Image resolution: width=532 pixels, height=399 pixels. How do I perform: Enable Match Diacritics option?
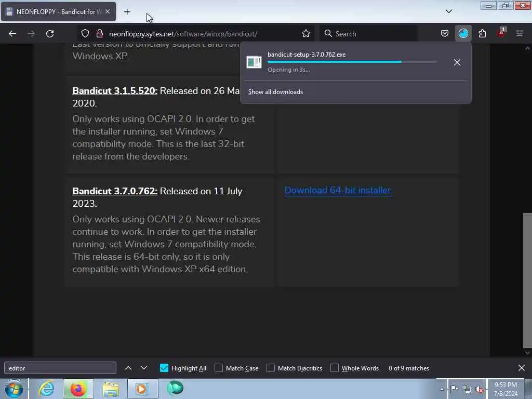pyautogui.click(x=271, y=368)
